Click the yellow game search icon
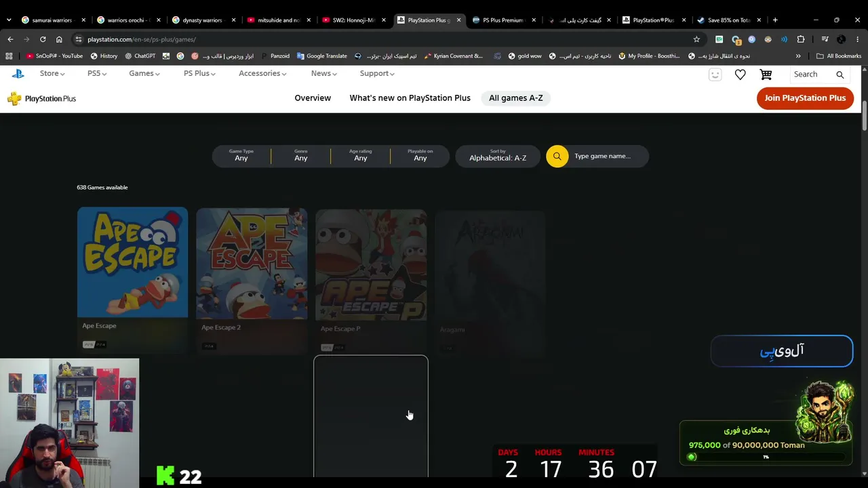 (x=557, y=157)
